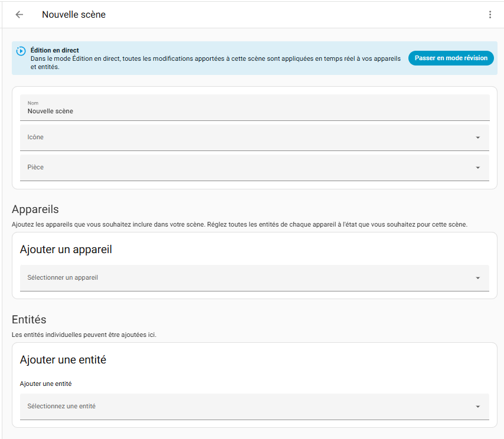Click the Nouvelle scène page title
This screenshot has height=439, width=504.
74,15
